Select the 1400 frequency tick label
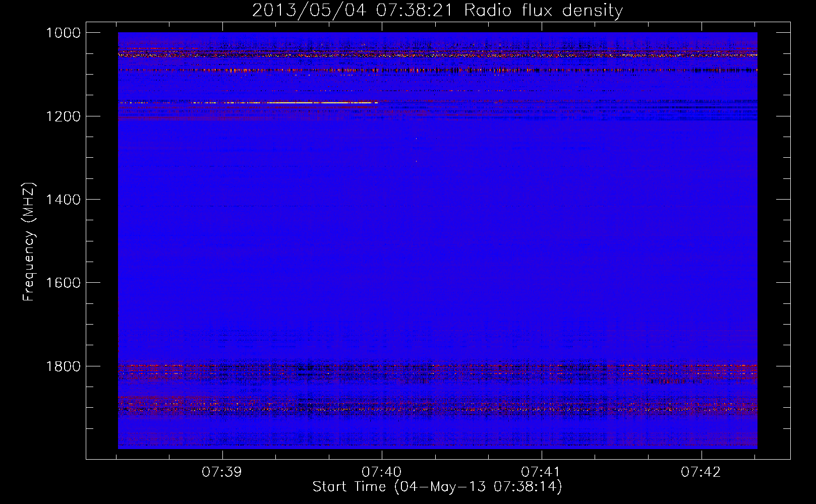 click(63, 200)
